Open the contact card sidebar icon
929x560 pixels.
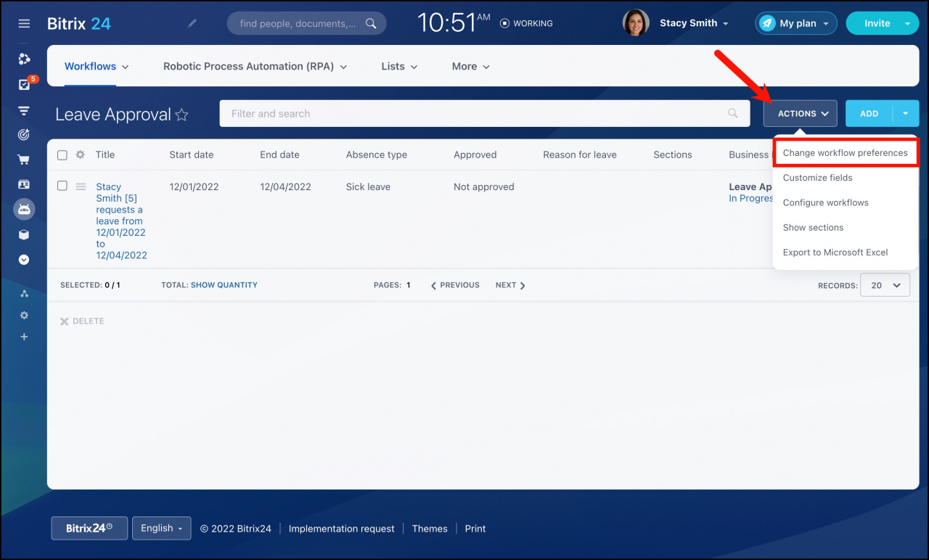[x=24, y=185]
